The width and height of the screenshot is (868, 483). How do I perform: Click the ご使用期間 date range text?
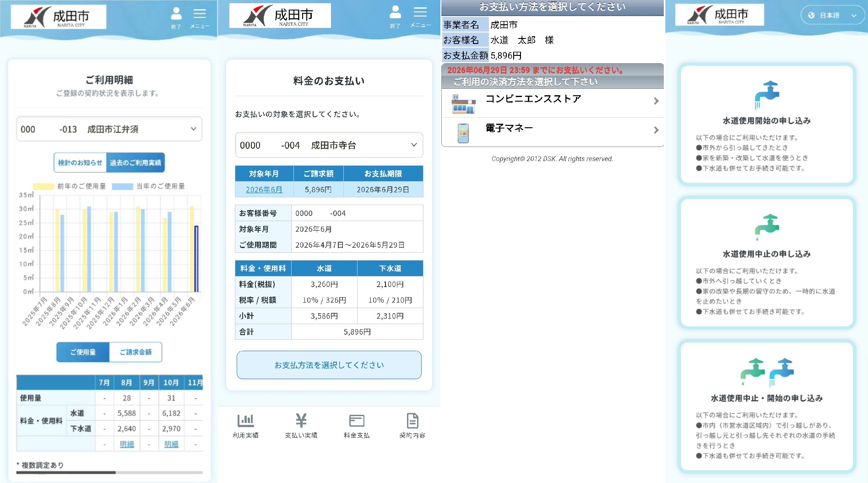coord(350,245)
